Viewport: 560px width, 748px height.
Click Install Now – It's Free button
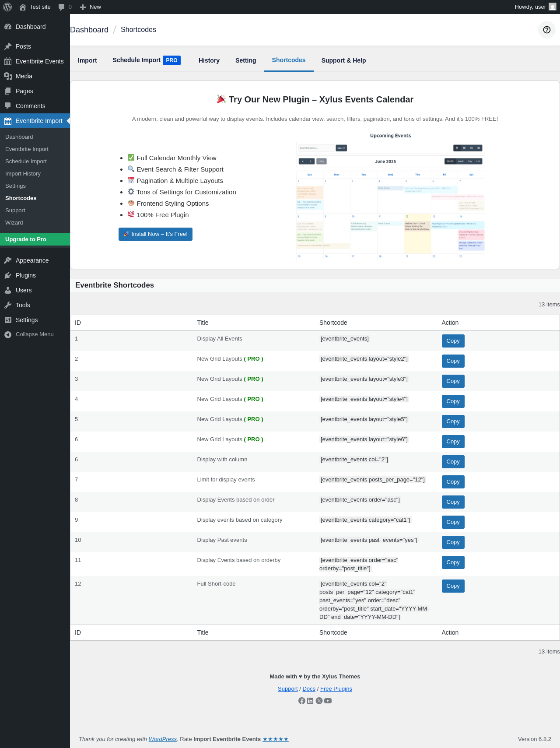[155, 234]
